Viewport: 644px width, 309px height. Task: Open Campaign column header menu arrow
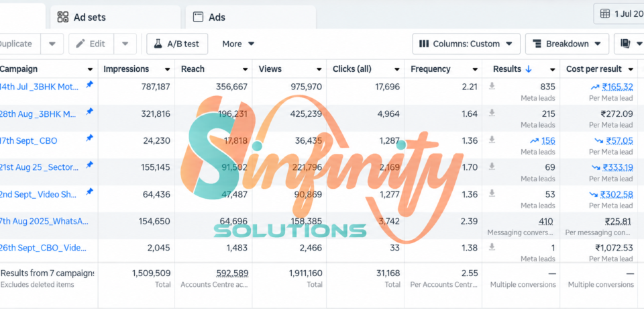click(90, 69)
